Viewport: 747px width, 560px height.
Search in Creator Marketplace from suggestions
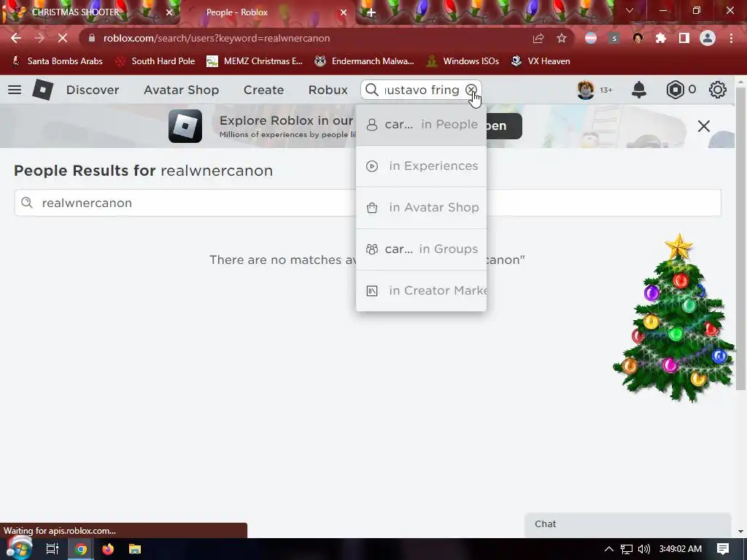[421, 290]
